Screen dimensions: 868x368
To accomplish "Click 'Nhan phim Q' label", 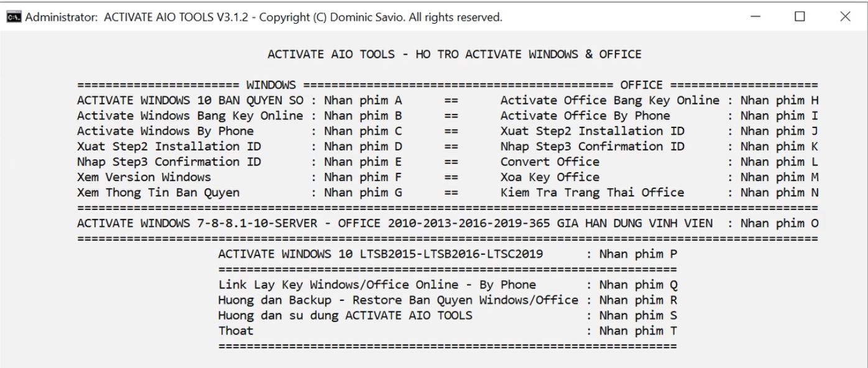I will (637, 285).
